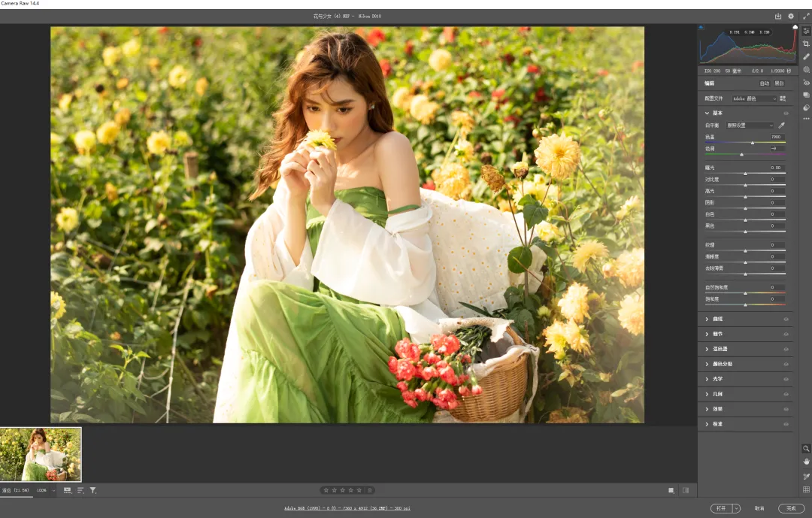Expand the 几何 geometry panel
This screenshot has width=812, height=518.
(707, 394)
